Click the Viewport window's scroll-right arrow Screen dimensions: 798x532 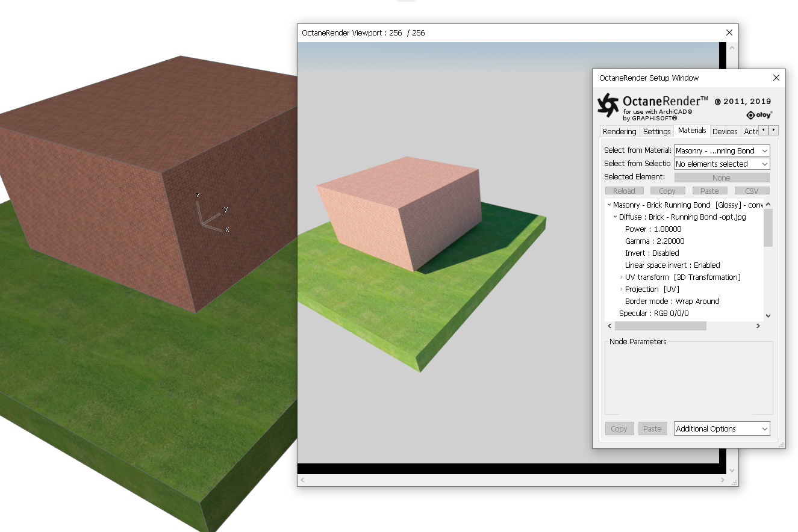(723, 480)
